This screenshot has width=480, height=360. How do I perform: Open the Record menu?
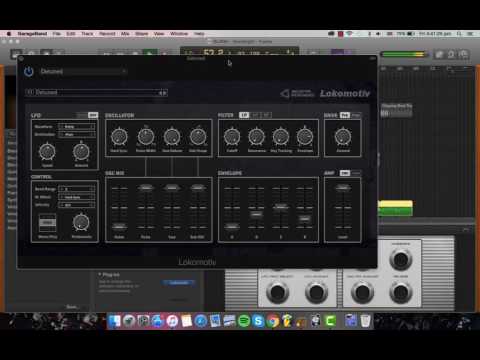point(107,34)
